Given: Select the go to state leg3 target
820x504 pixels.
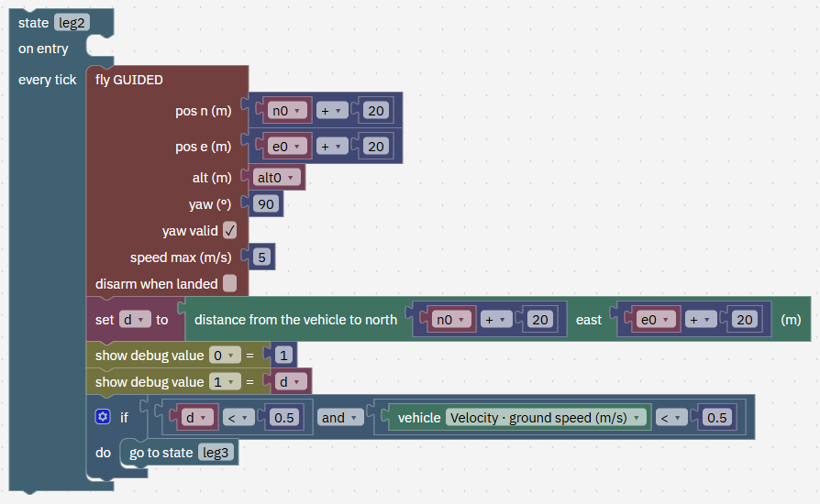Looking at the screenshot, I should 216,453.
